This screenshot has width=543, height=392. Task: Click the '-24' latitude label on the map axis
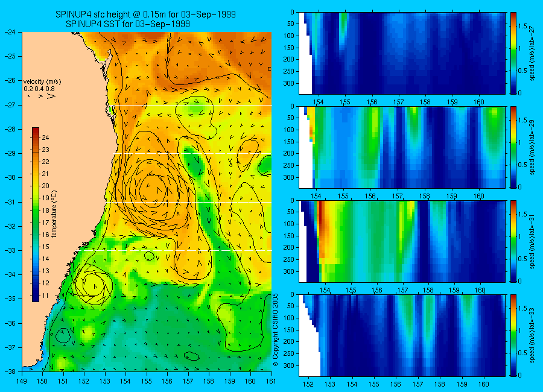click(x=11, y=32)
